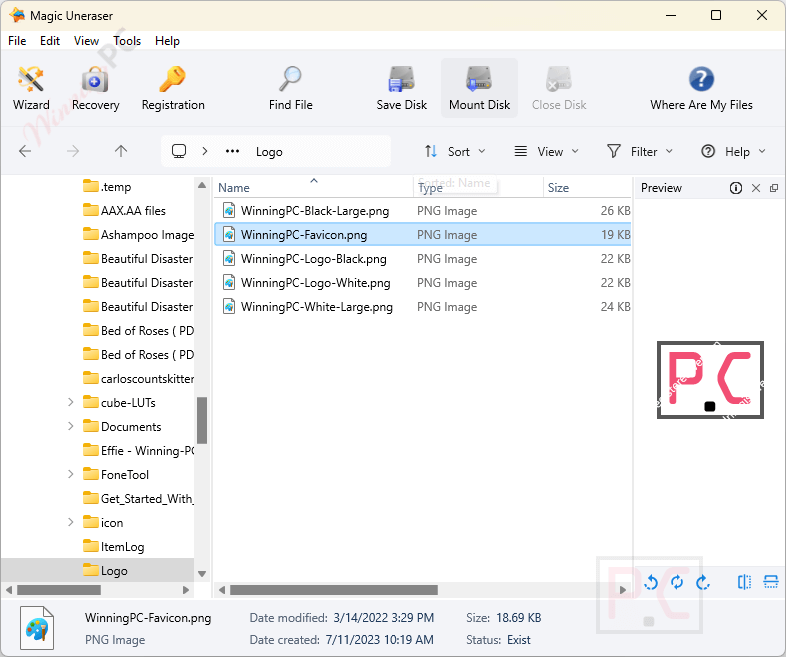Click the Mount Disk button
This screenshot has width=786, height=657.
coord(479,88)
